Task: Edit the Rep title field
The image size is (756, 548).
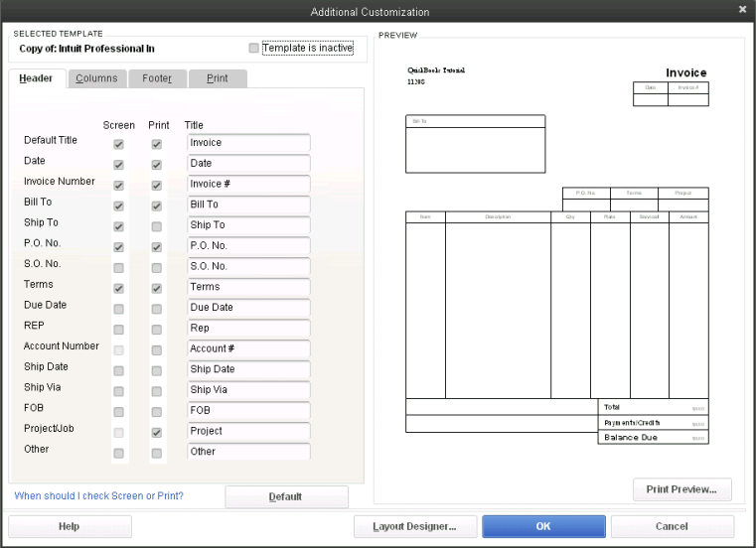Action: tap(248, 329)
